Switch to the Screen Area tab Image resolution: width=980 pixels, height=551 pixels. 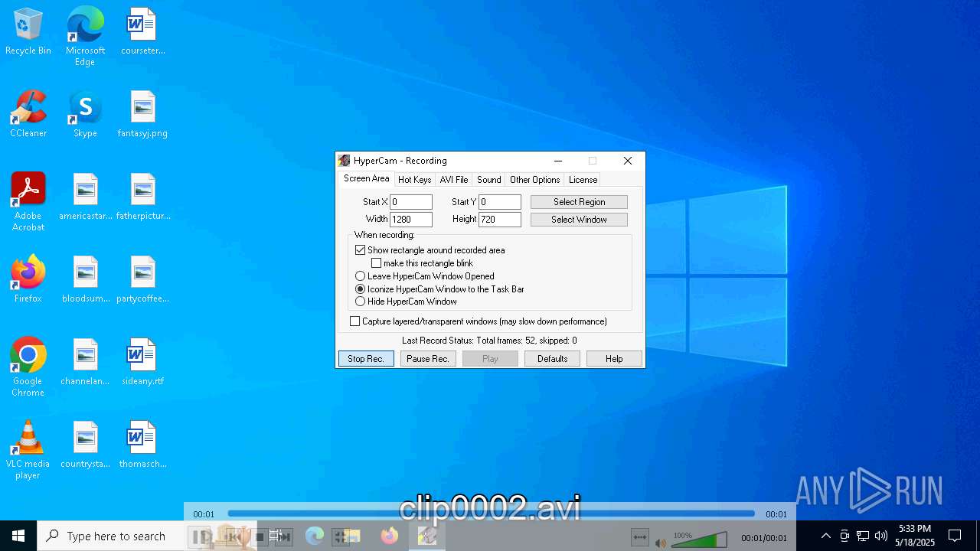pyautogui.click(x=366, y=178)
